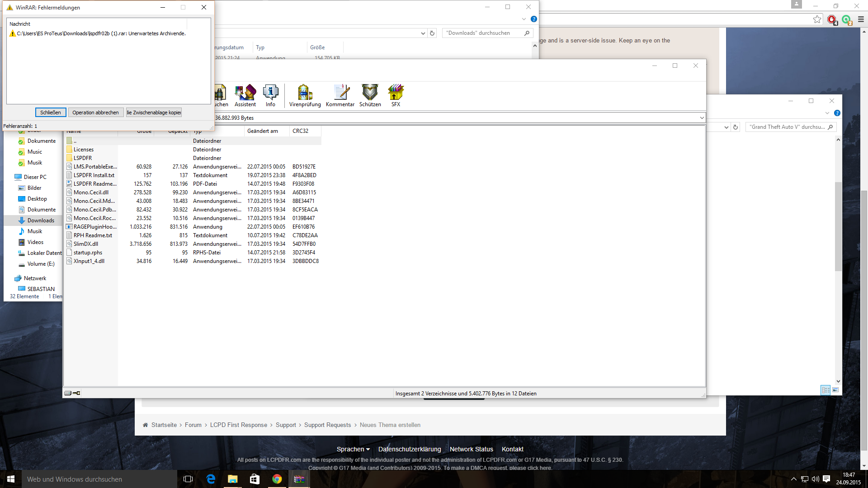Expand Downloads address bar history dropdown

(423, 33)
